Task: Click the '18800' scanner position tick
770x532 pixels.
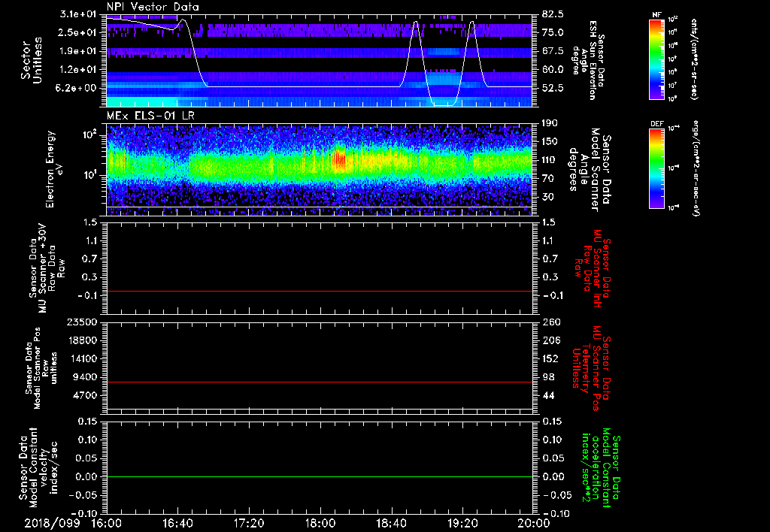Action: tap(82, 340)
